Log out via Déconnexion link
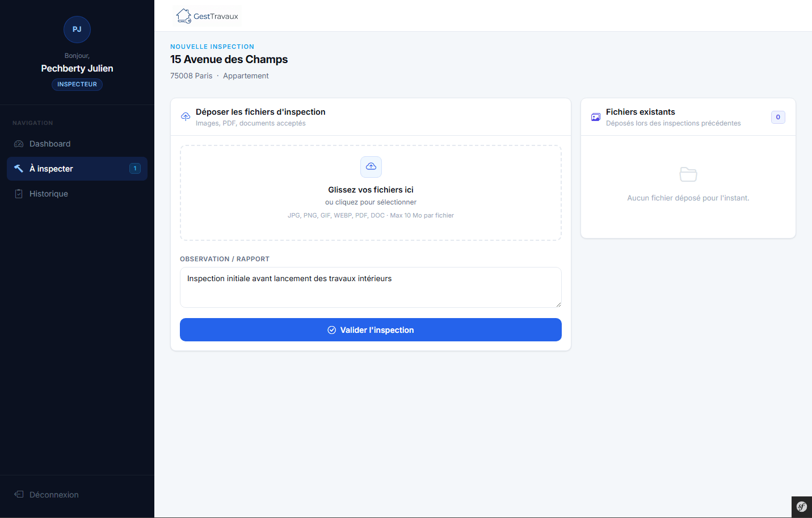 (54, 495)
